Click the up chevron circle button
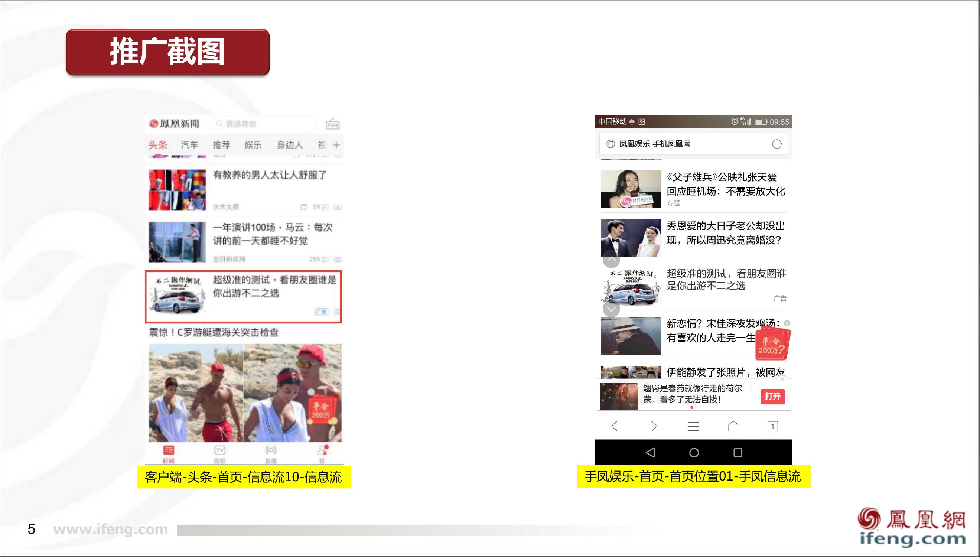 coord(612,260)
